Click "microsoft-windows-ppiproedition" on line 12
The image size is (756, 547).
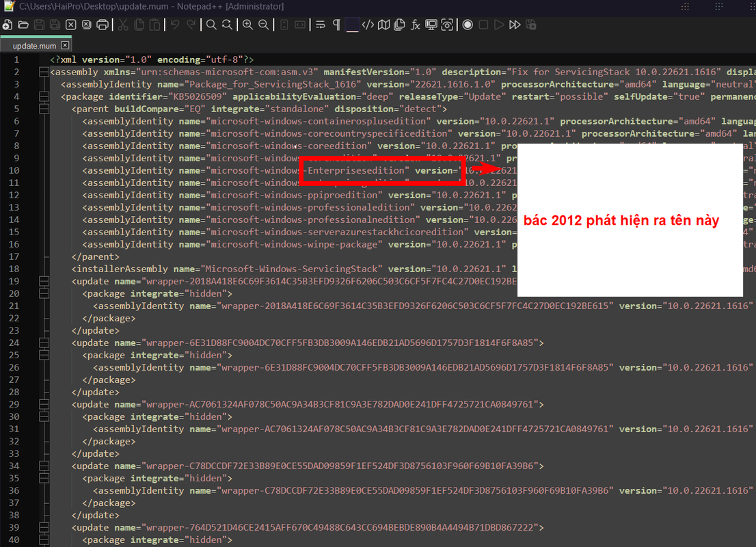[294, 196]
